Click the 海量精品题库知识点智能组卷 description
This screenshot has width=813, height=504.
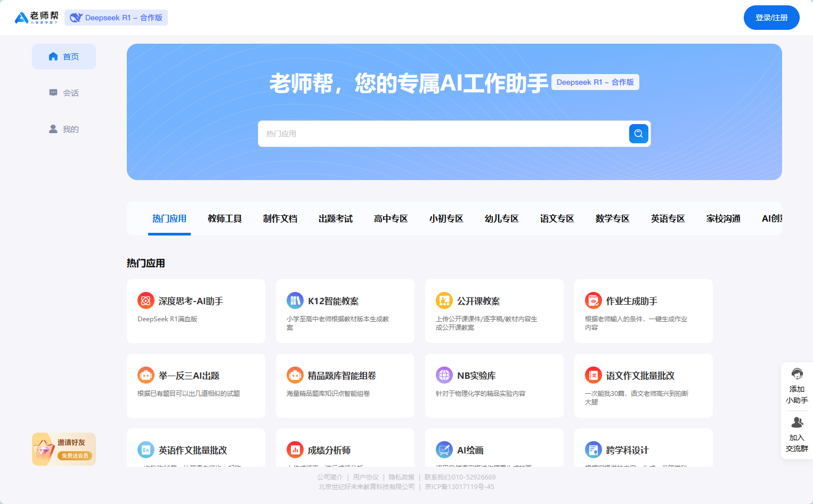pos(328,394)
